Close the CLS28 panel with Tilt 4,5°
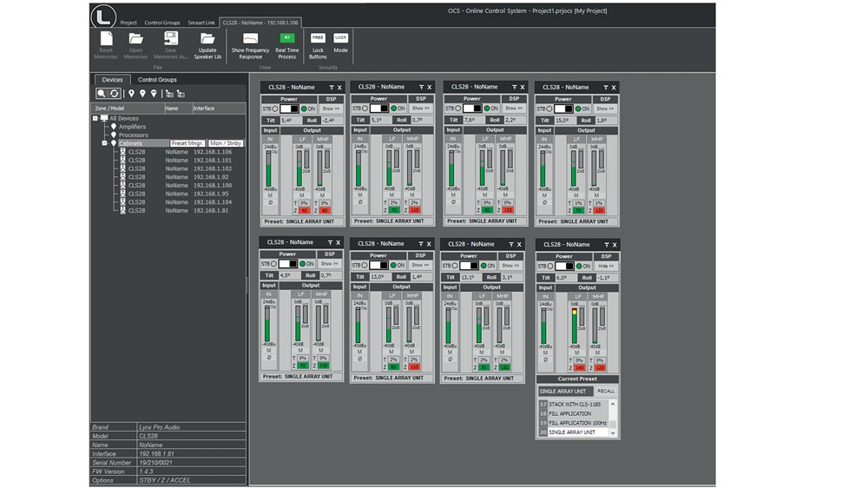868x488 pixels. tap(338, 242)
